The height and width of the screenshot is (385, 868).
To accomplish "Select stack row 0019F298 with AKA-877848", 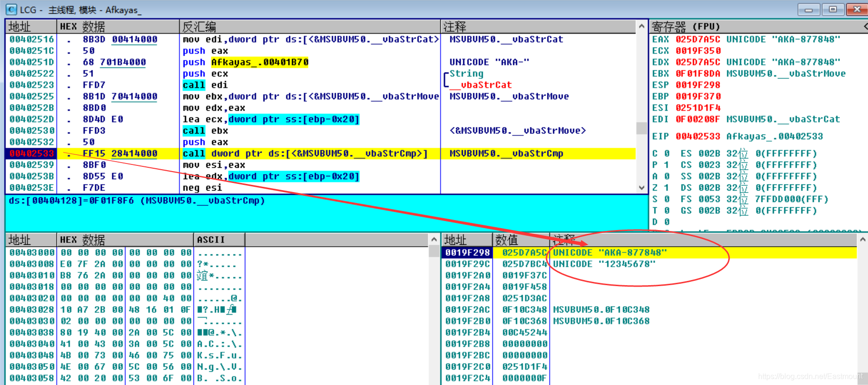I will click(x=650, y=252).
